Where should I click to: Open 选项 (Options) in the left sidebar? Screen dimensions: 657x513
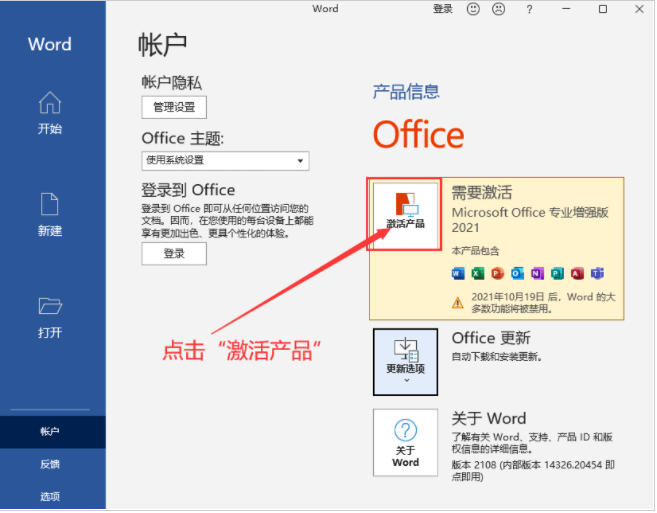(x=50, y=496)
